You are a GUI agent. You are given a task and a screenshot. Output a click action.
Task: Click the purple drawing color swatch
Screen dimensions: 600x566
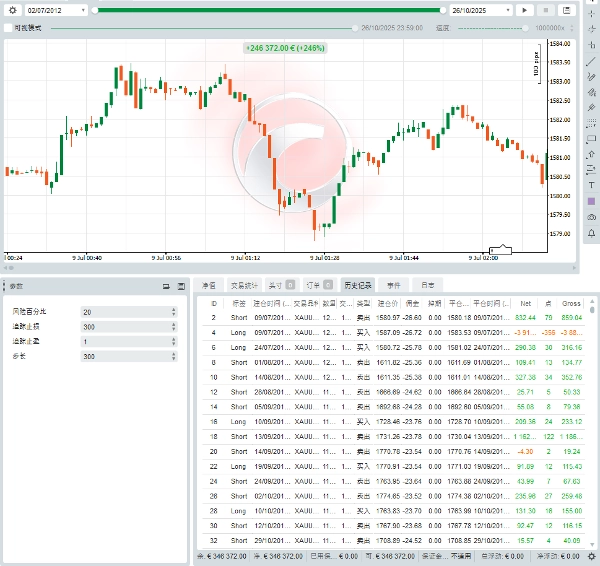tap(591, 201)
